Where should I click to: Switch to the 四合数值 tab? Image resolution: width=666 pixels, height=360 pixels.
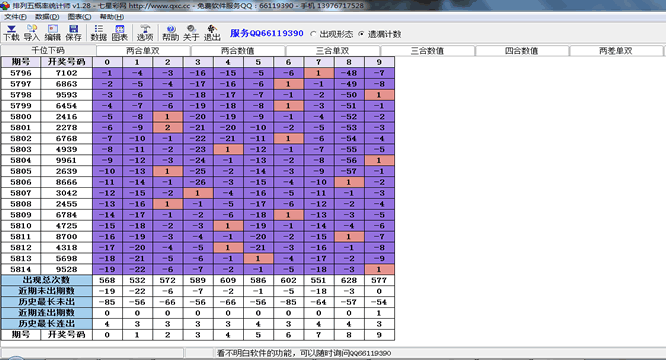(522, 51)
